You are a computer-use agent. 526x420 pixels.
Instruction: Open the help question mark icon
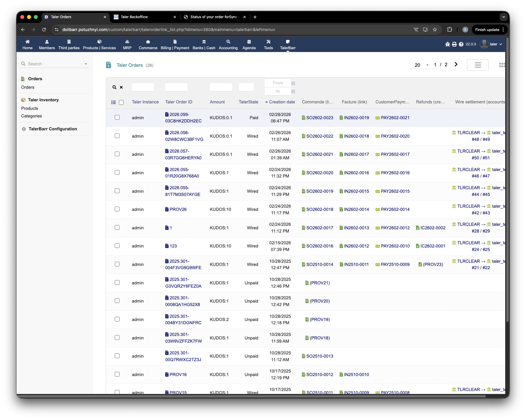tap(461, 44)
